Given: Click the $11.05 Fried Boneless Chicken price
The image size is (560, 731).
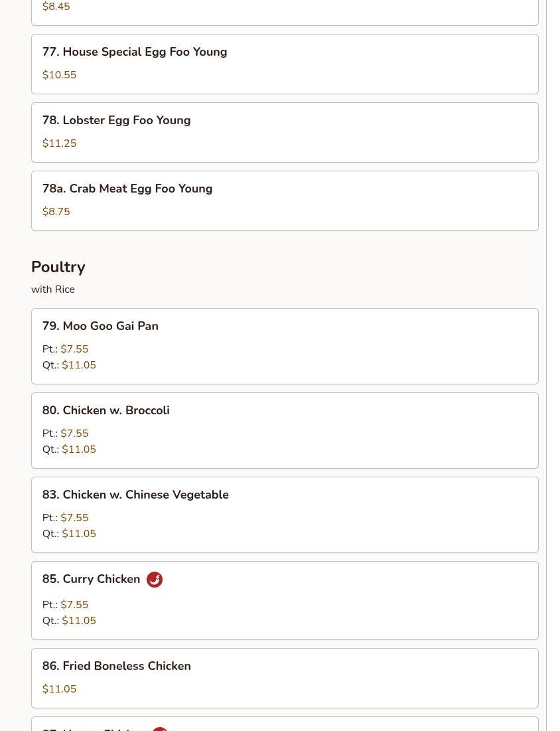Looking at the screenshot, I should 59,689.
